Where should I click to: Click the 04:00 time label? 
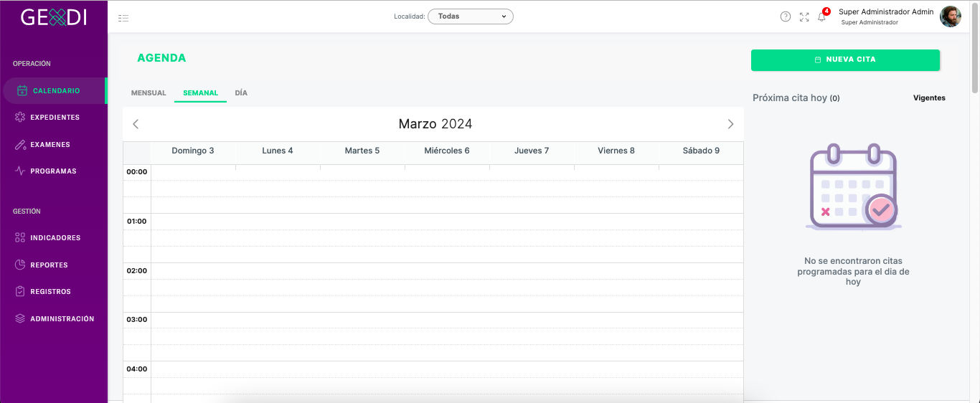point(137,369)
